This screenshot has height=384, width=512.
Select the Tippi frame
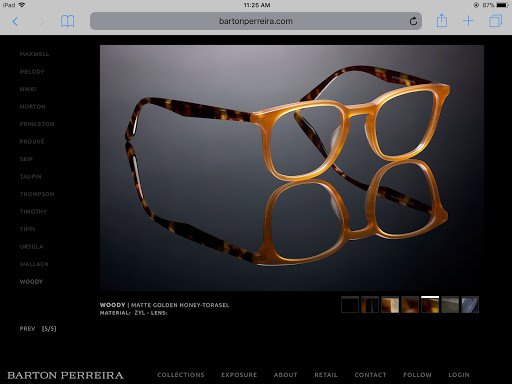27,229
